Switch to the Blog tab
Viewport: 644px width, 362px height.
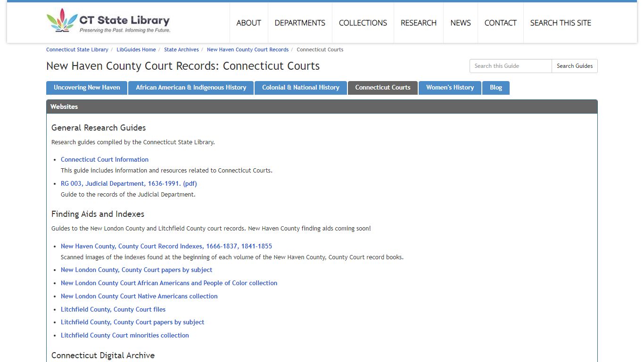click(x=496, y=88)
